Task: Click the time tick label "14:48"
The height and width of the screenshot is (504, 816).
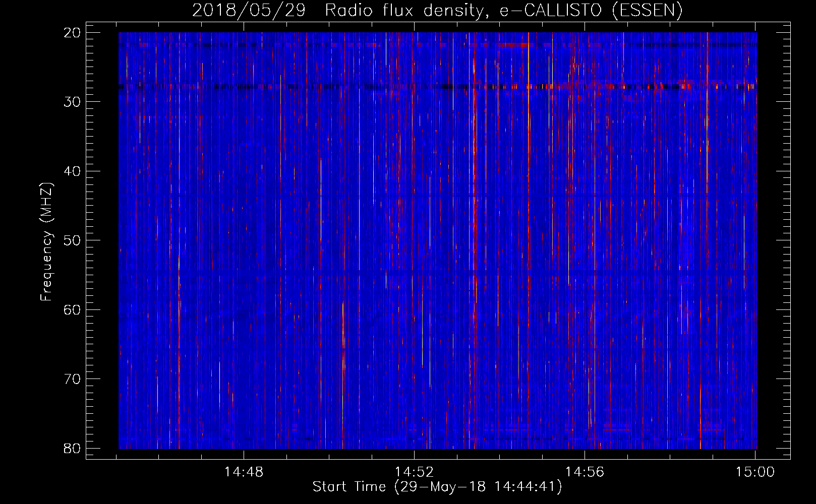Action: tap(244, 472)
